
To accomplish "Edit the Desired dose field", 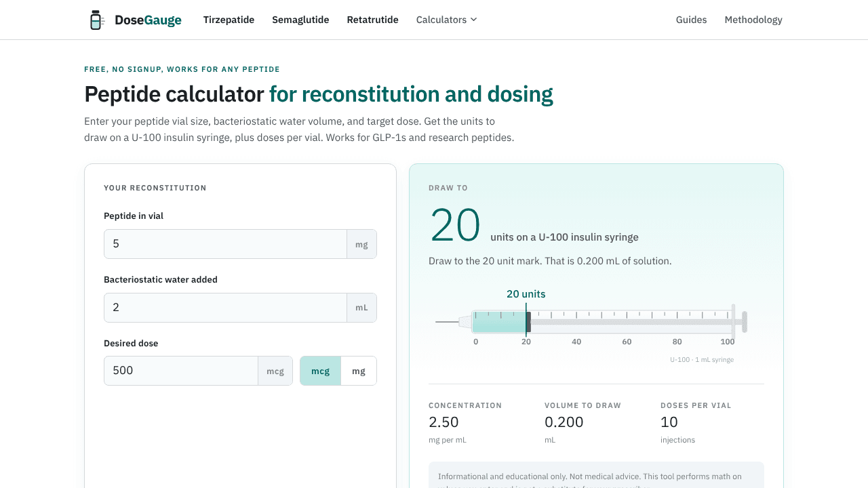I will tap(180, 371).
